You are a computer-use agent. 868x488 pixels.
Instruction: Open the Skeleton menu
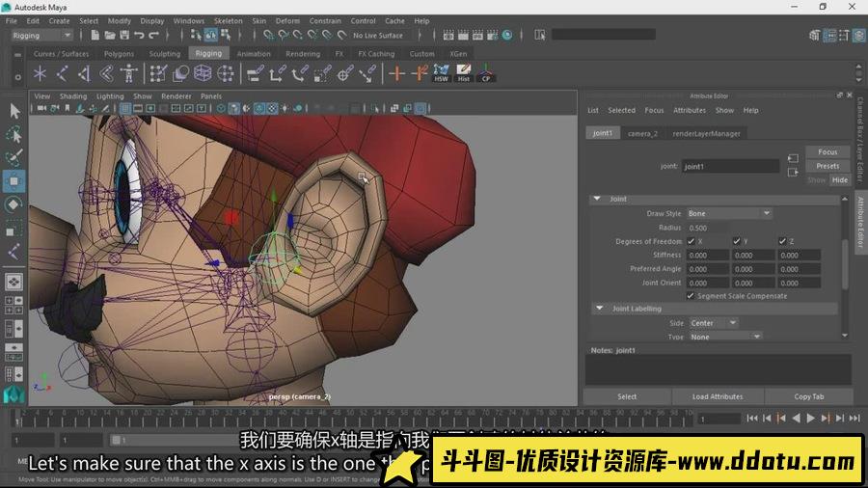[228, 21]
